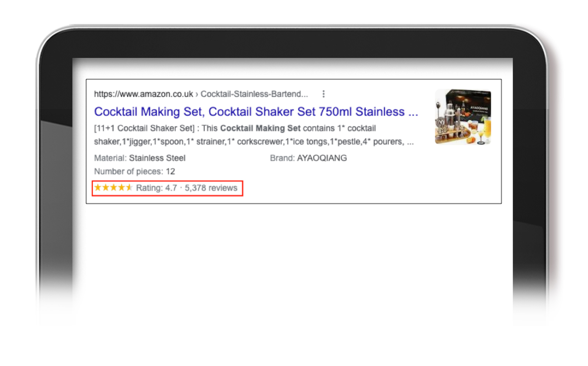The image size is (588, 366).
Task: Click the 5,378 reviews count
Action: pos(211,188)
